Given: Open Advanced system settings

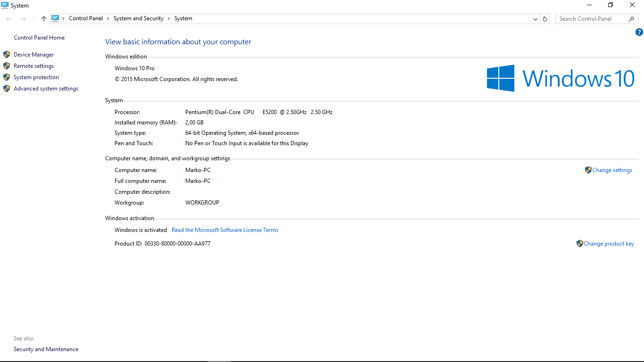Looking at the screenshot, I should point(46,89).
